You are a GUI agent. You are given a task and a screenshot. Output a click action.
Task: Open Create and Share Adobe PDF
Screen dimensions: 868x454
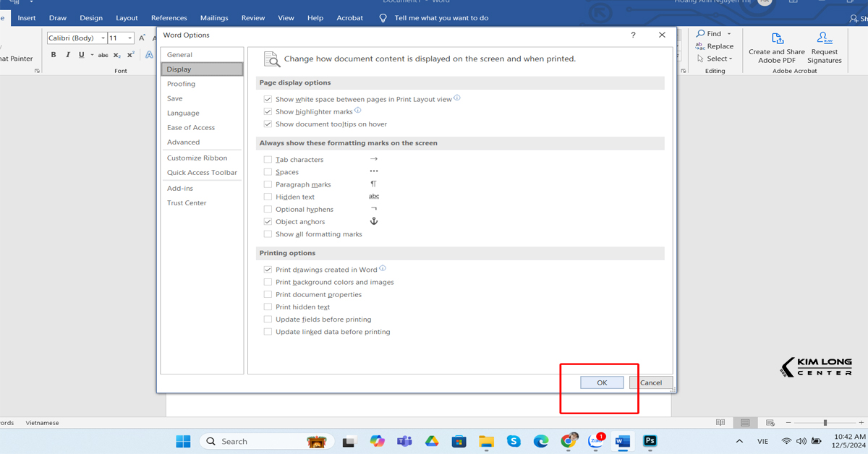(777, 47)
